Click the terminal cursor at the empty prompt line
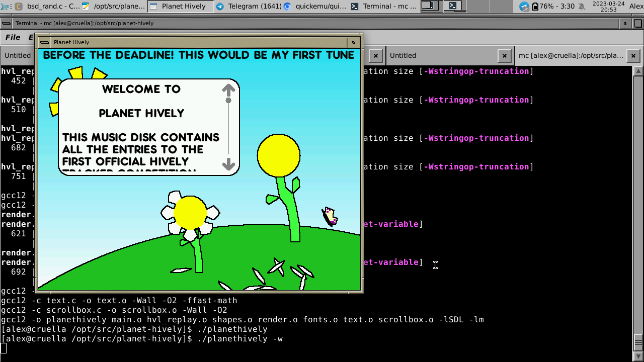The height and width of the screenshot is (362, 644). tap(4, 348)
